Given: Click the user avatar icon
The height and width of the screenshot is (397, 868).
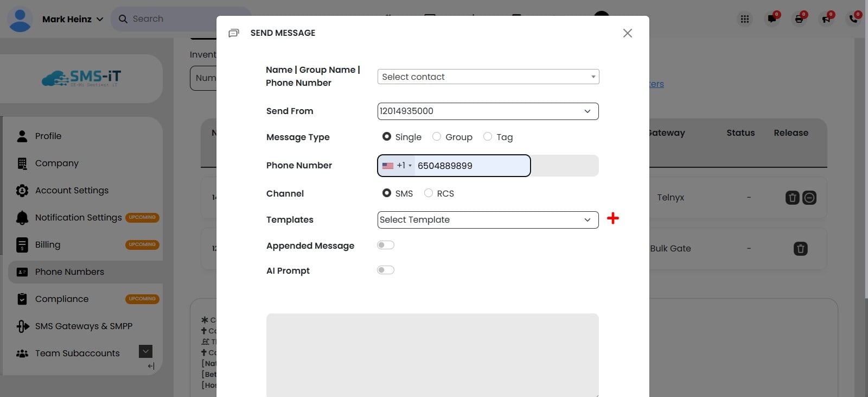Looking at the screenshot, I should coord(20,19).
